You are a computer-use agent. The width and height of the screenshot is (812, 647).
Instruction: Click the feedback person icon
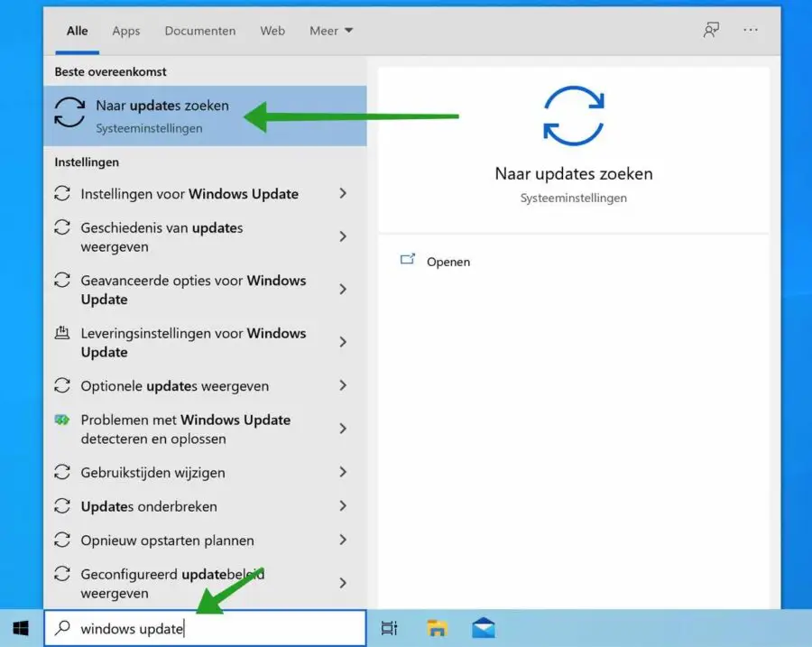(711, 30)
